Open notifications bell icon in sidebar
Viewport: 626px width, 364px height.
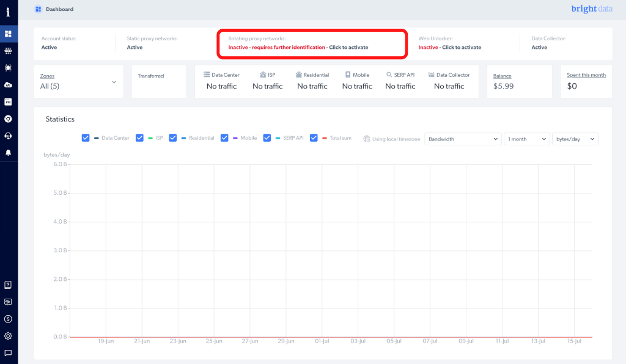pyautogui.click(x=8, y=152)
